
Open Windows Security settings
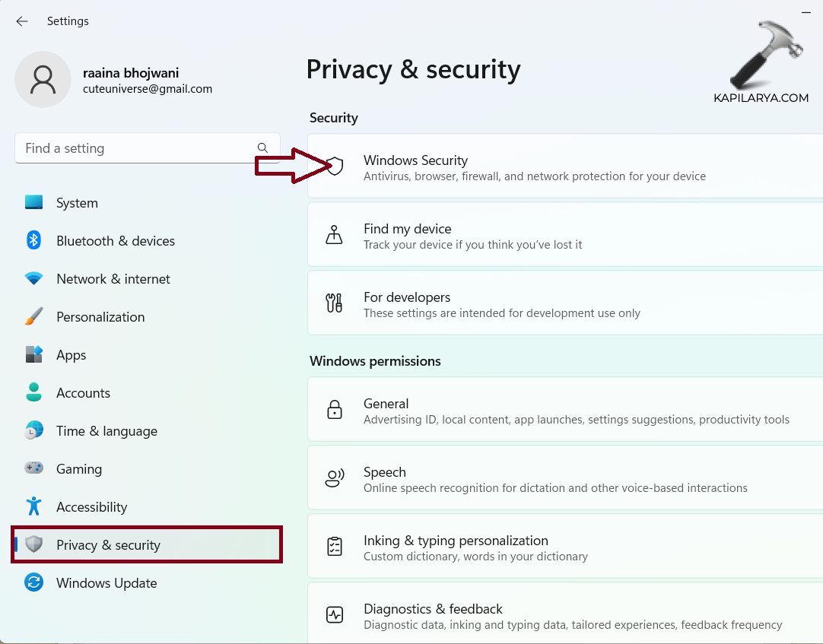pos(532,167)
